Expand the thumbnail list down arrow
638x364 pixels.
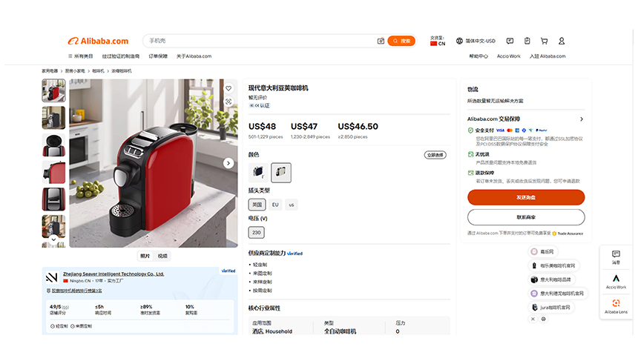pos(53,239)
